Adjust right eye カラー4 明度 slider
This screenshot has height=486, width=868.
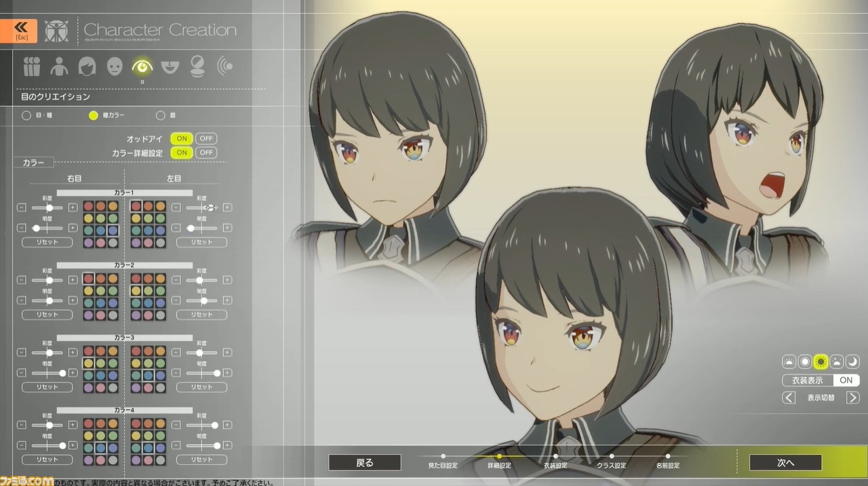[47, 445]
